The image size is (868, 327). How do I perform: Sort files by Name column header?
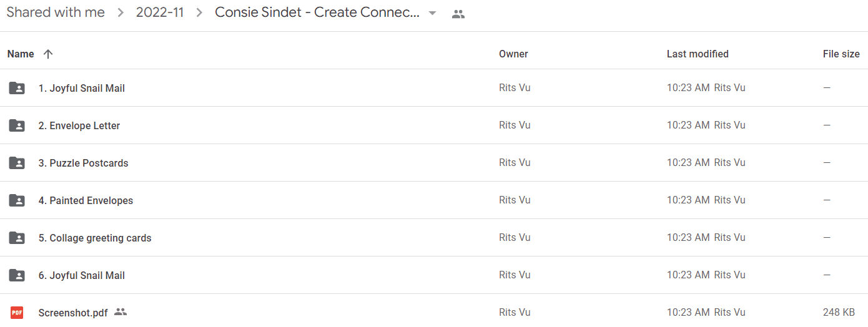[x=21, y=54]
